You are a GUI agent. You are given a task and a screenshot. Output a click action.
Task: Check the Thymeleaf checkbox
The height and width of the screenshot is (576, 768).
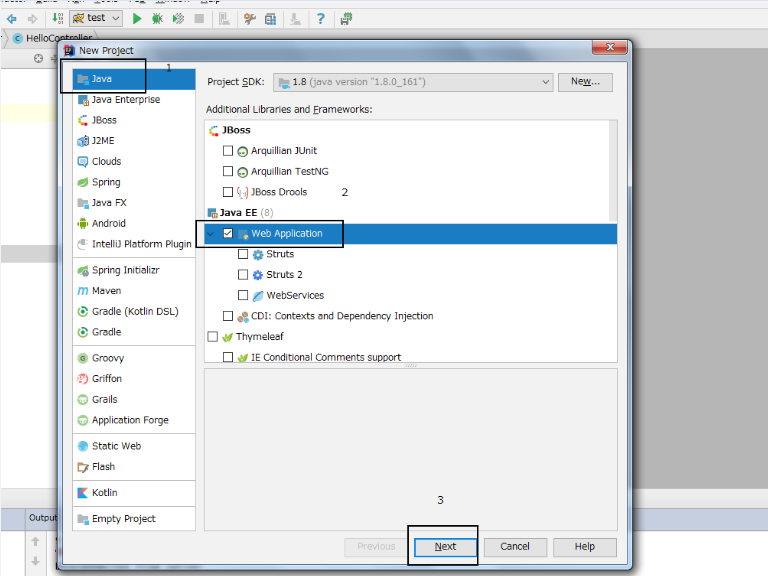213,336
